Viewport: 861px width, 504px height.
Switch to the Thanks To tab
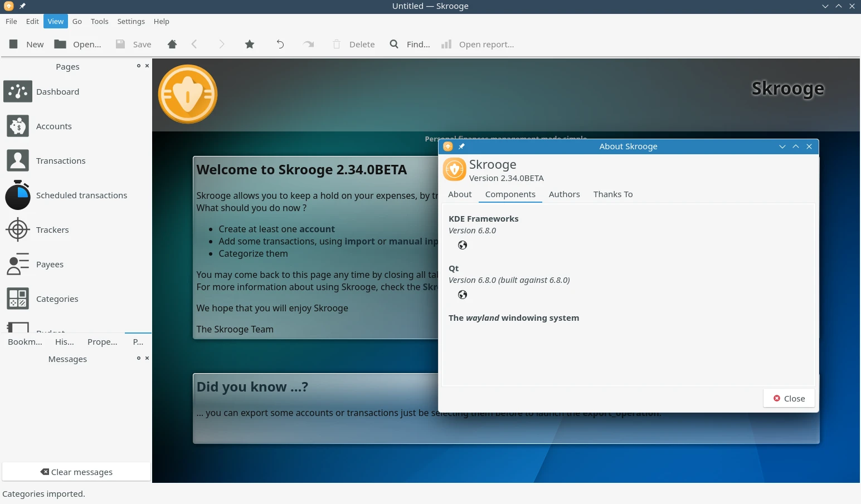tap(612, 194)
